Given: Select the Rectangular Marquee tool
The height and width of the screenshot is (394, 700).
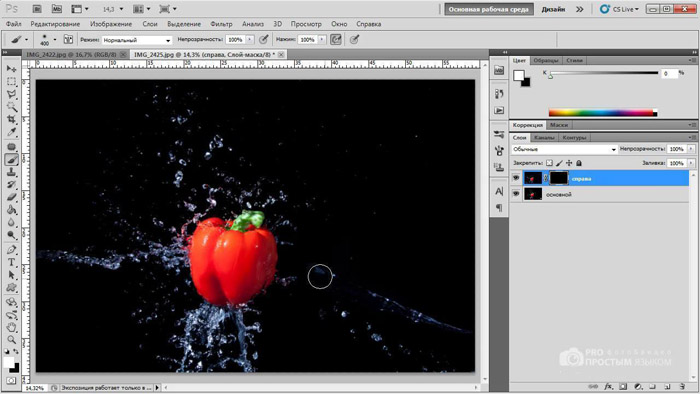Looking at the screenshot, I should tap(12, 82).
